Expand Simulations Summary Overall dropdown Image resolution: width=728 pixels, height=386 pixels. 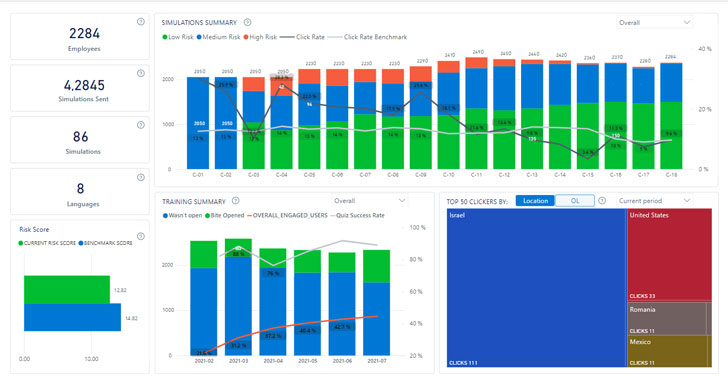(x=655, y=22)
